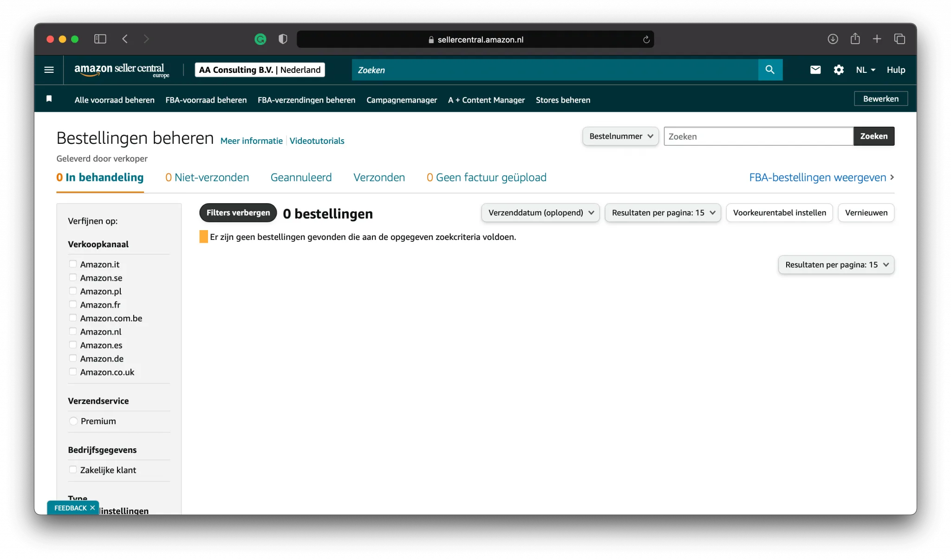Image resolution: width=951 pixels, height=560 pixels.
Task: Click the Amazon Seller Central logo
Action: [x=122, y=70]
